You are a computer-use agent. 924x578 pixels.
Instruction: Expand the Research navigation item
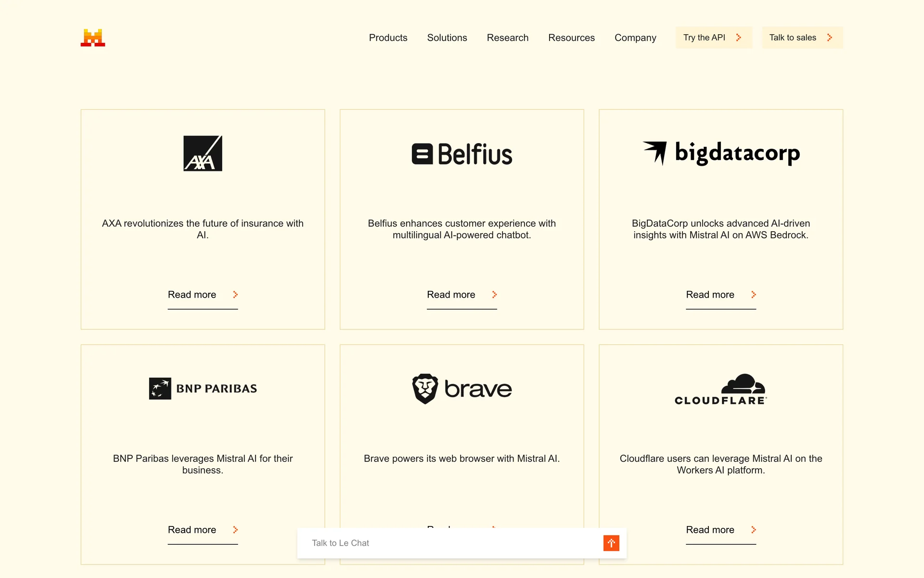point(507,38)
